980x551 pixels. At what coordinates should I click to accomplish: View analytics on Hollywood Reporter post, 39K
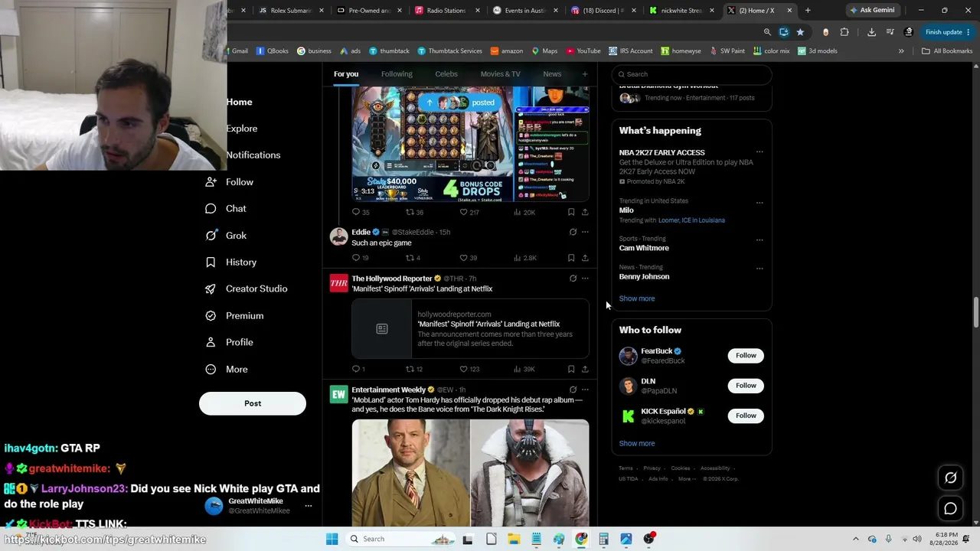pos(524,369)
